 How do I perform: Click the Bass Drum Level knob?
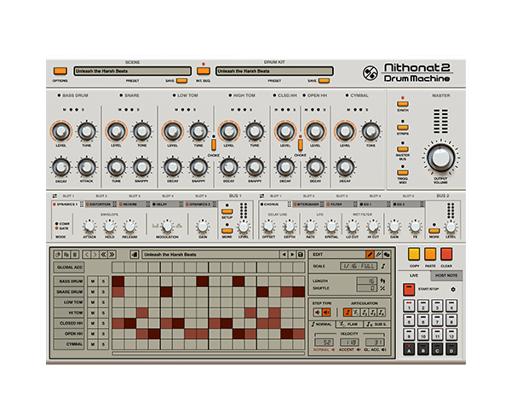61,131
